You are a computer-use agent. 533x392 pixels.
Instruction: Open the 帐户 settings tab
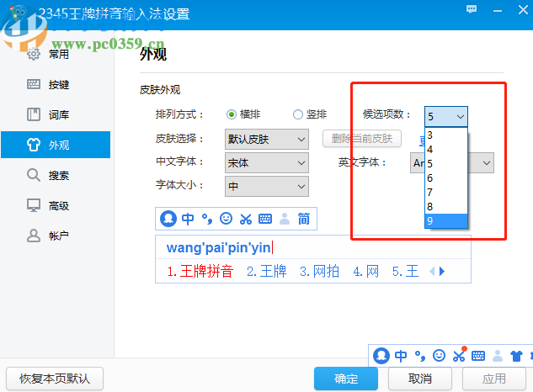[56, 236]
